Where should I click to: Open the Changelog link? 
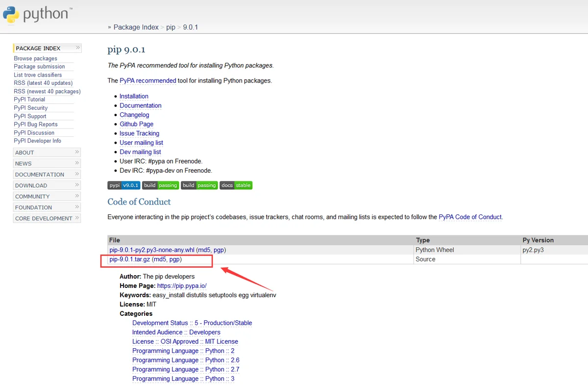134,115
